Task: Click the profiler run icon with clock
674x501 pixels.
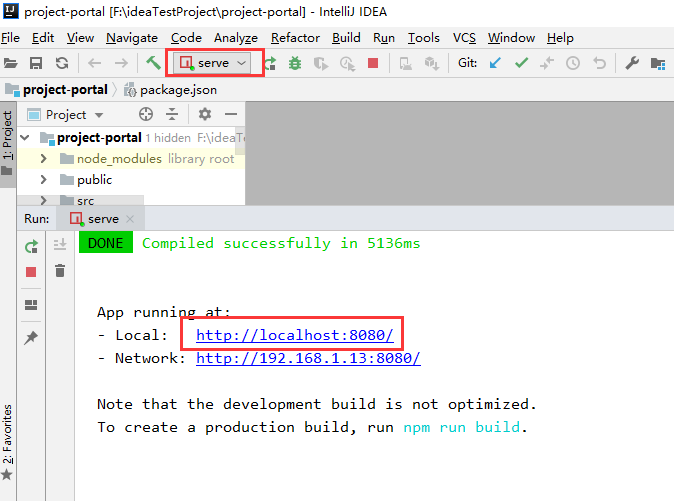Action: (347, 64)
